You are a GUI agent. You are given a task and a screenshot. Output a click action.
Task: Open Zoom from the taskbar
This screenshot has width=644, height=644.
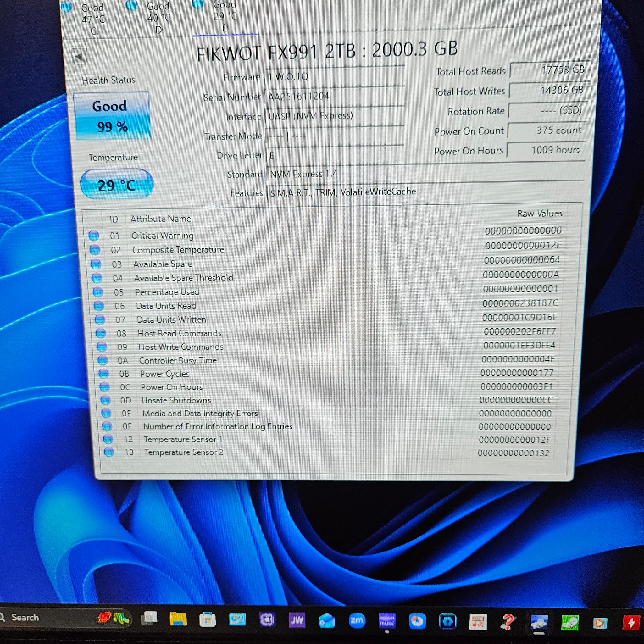(357, 621)
